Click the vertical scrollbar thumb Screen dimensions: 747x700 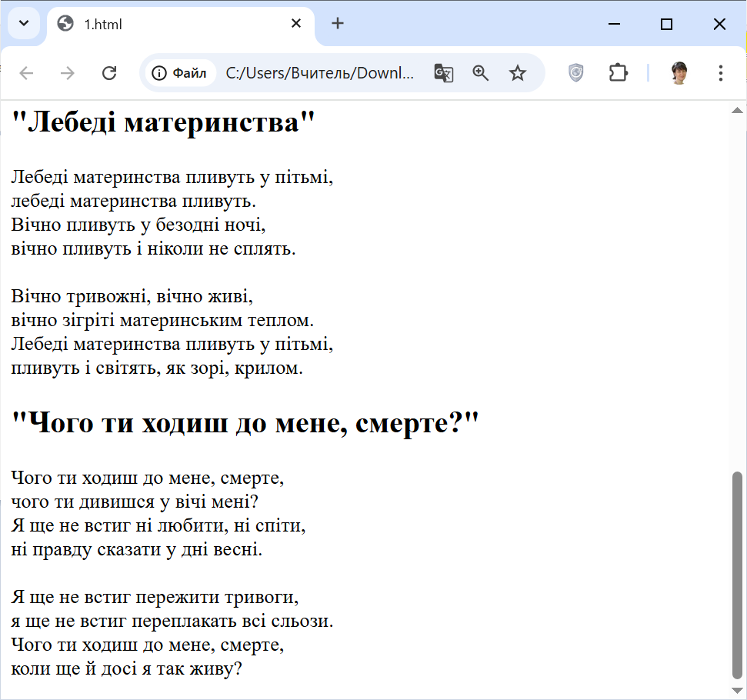coord(737,573)
